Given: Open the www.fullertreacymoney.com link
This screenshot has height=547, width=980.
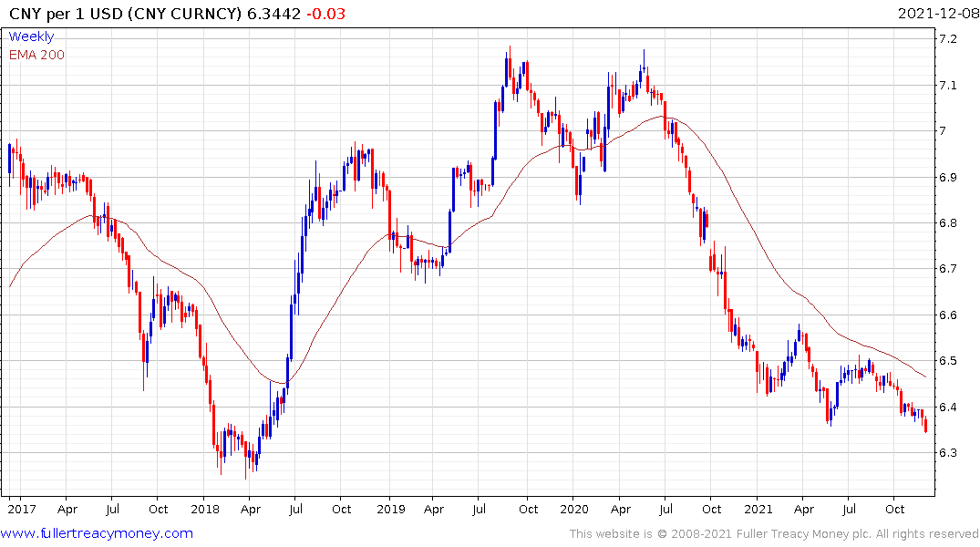Looking at the screenshot, I should point(97,533).
